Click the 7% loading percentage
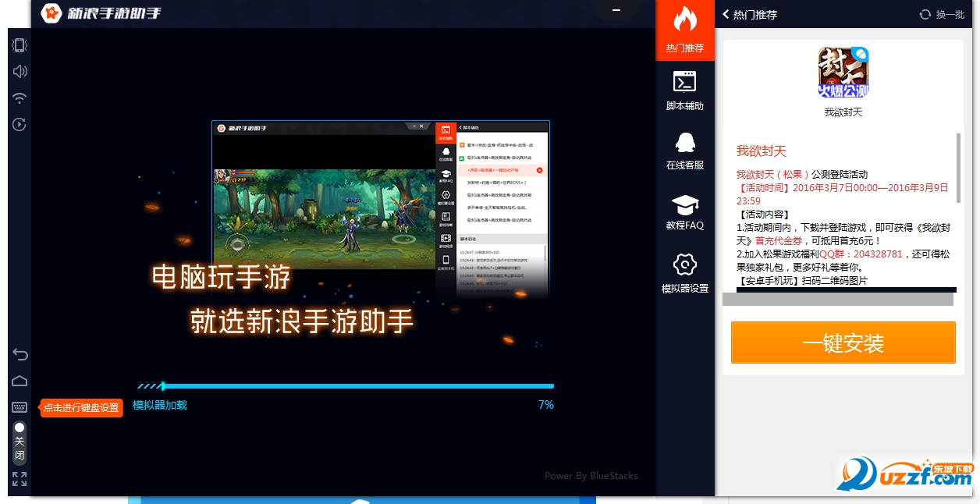980x504 pixels. pos(546,405)
